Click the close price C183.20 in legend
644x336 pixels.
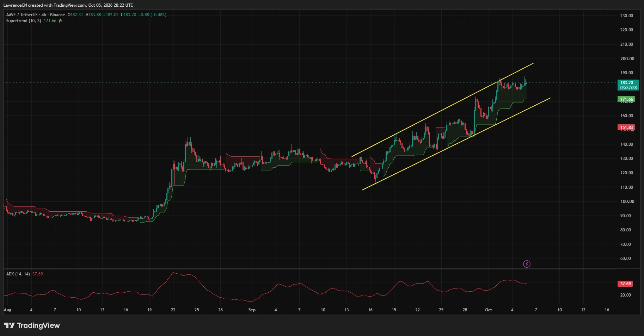pos(129,15)
